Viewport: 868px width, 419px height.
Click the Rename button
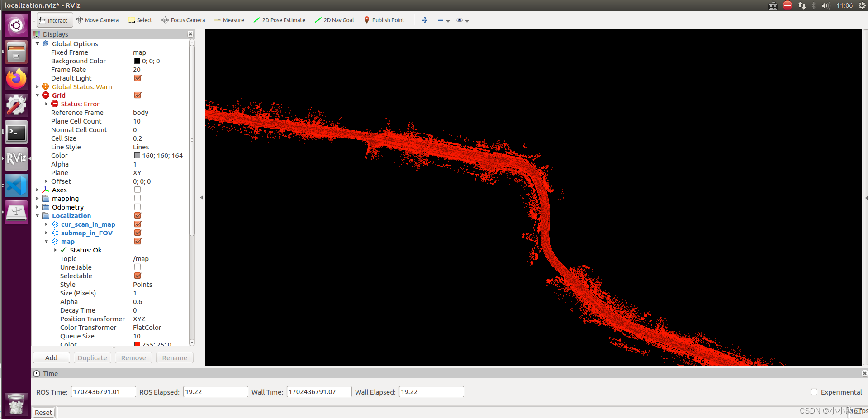(x=175, y=358)
